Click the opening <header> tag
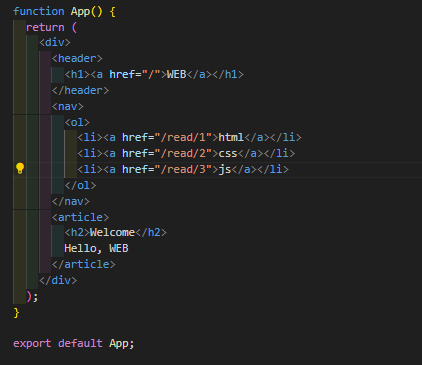 click(77, 58)
